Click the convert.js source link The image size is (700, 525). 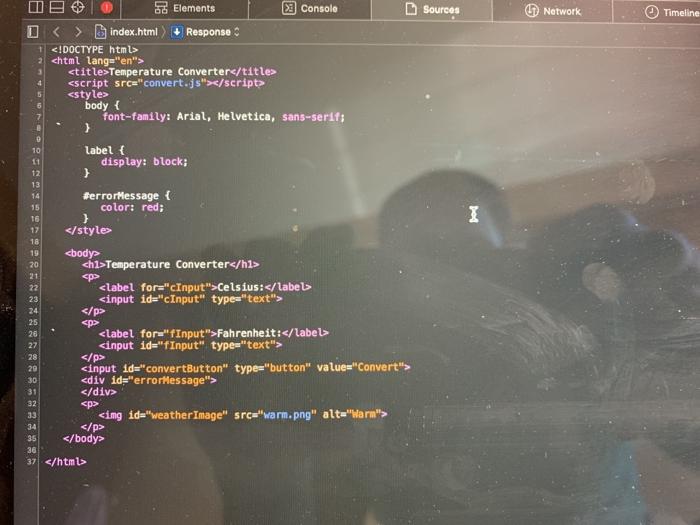click(172, 83)
